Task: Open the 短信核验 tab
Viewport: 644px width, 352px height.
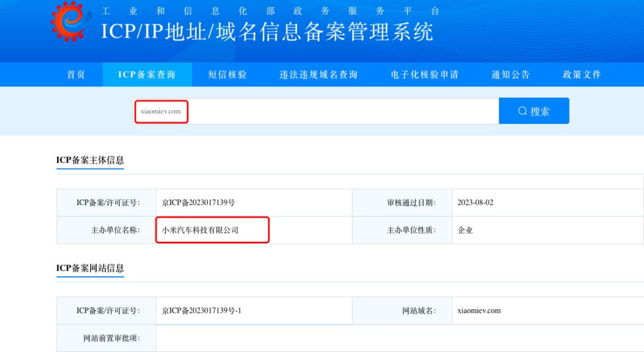Action: [x=228, y=74]
